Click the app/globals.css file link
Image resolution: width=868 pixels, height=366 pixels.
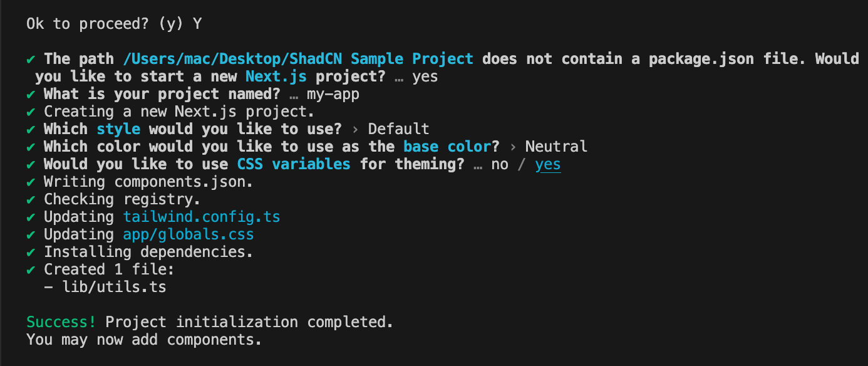[x=189, y=234]
